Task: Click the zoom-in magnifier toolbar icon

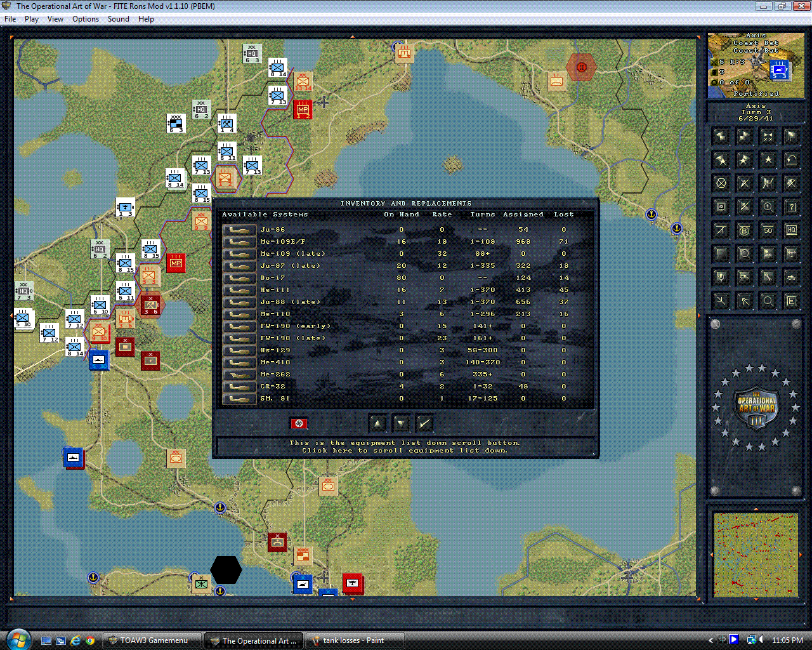Action: pyautogui.click(x=768, y=208)
